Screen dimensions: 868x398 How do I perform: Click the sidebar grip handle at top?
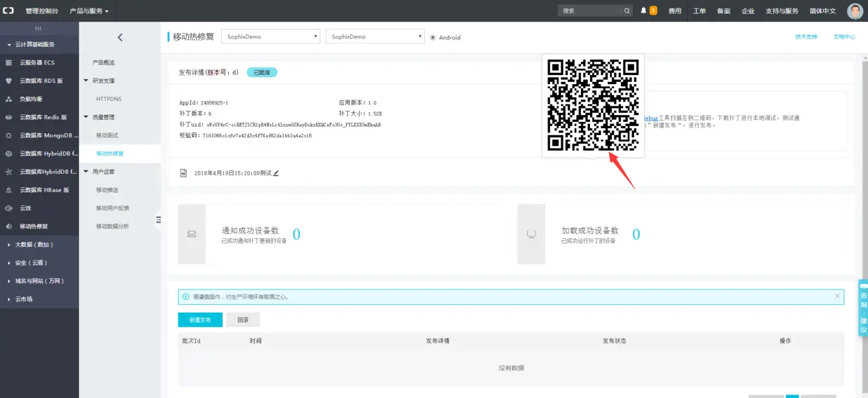tap(39, 28)
